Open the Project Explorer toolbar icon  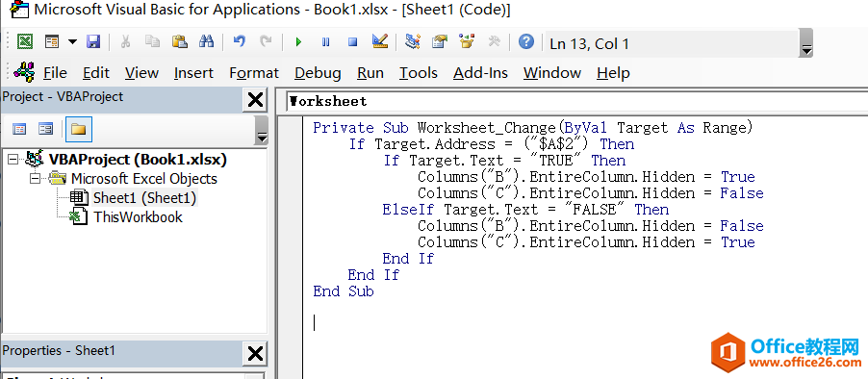tap(413, 42)
